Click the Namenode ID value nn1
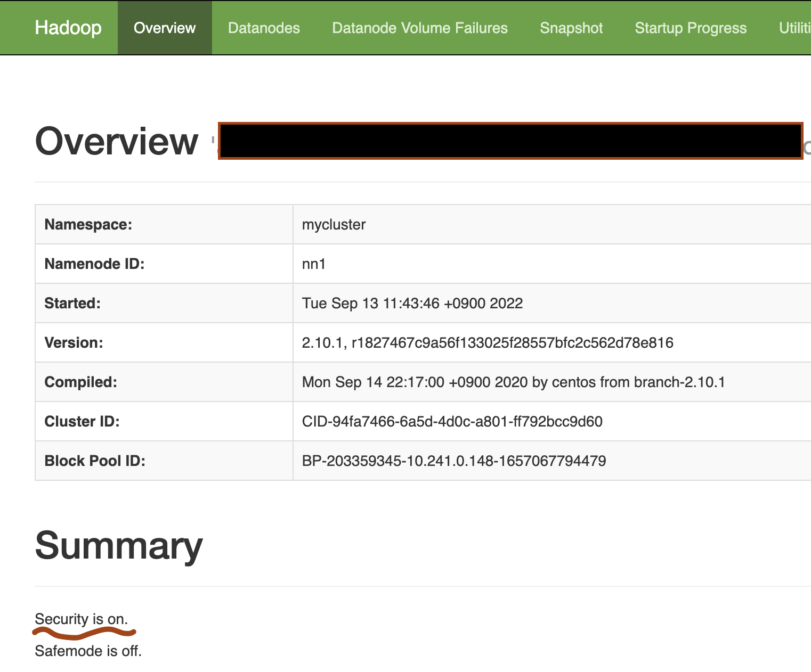The image size is (811, 672). point(311,264)
